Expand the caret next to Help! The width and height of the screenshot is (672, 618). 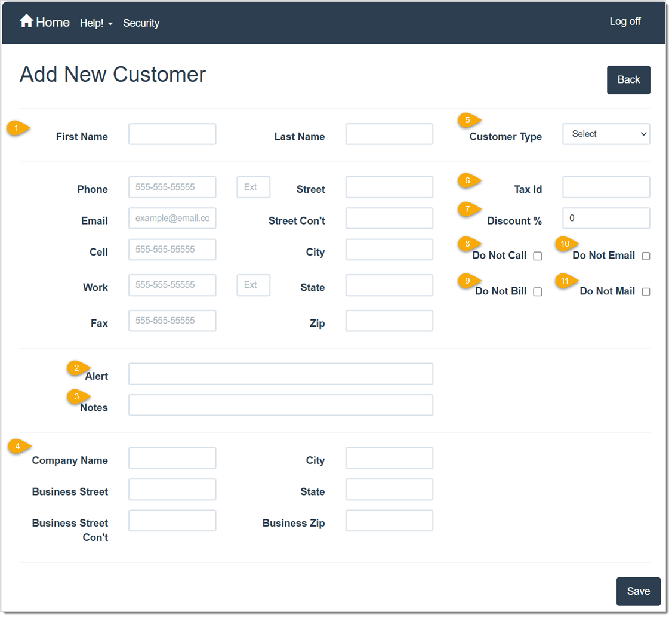tap(109, 24)
